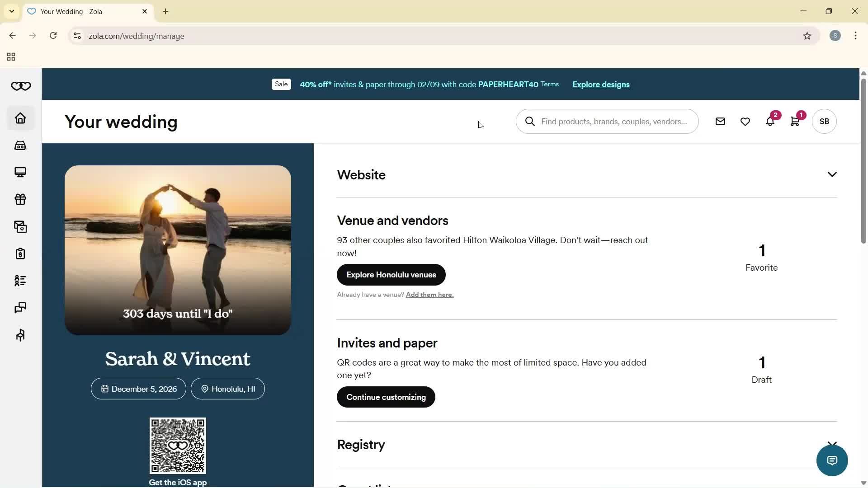Screen dimensions: 868x488
Task: Open notifications bell with 2 alerts
Action: coord(770,121)
